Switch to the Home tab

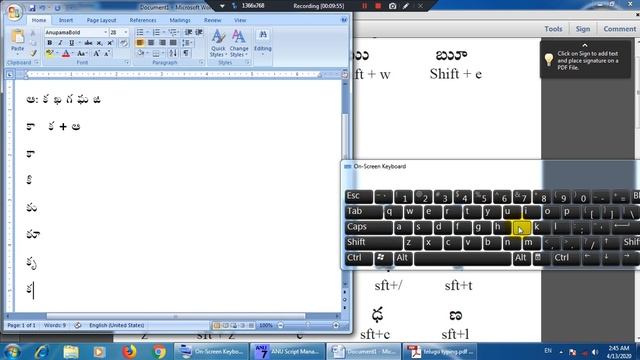click(39, 20)
